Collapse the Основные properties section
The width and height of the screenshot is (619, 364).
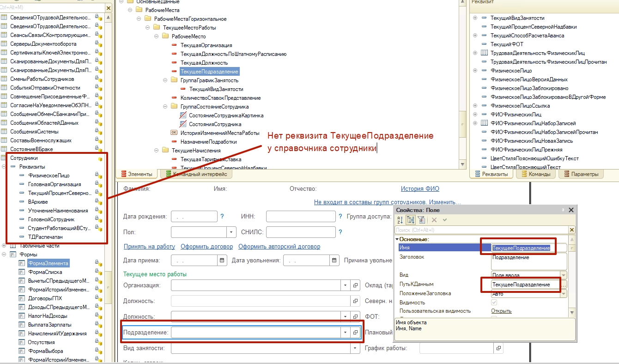coord(397,239)
